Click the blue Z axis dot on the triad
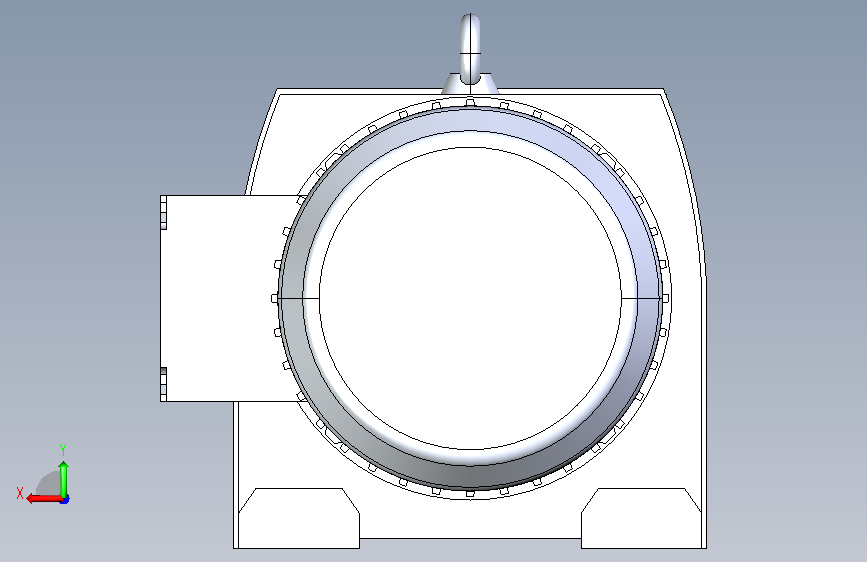This screenshot has width=867, height=562. (66, 500)
